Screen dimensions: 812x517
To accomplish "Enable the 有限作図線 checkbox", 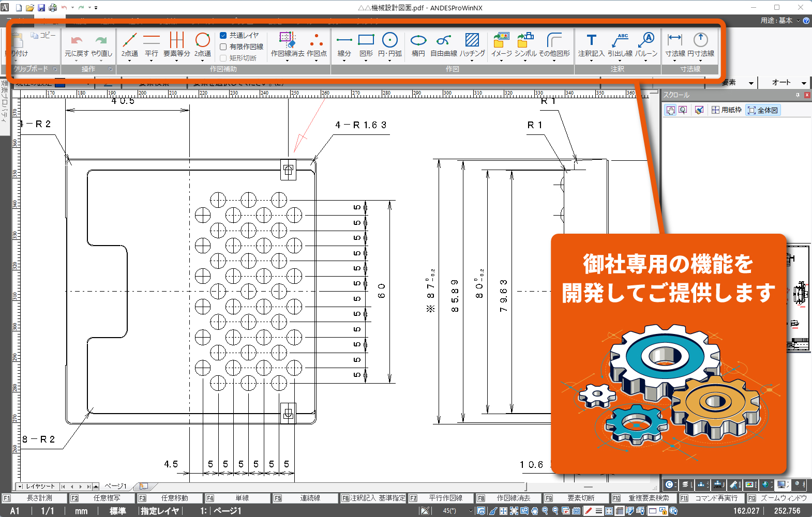I will tap(223, 47).
